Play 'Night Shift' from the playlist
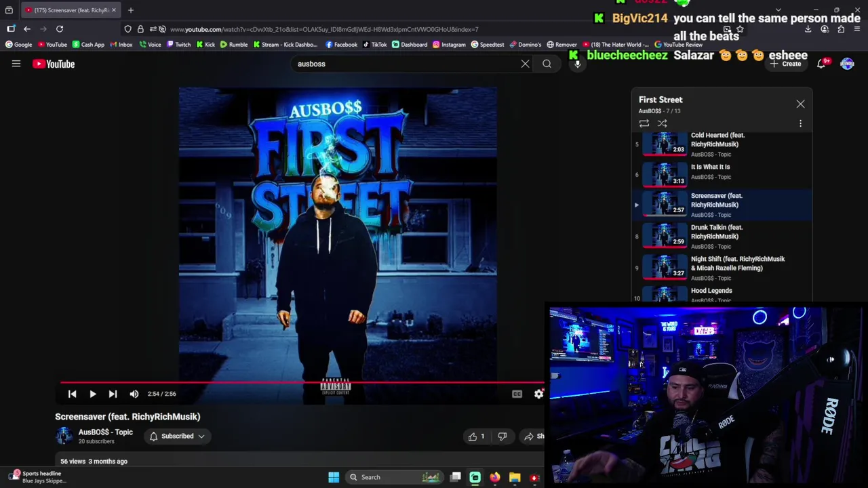This screenshot has width=868, height=488. pos(722,268)
